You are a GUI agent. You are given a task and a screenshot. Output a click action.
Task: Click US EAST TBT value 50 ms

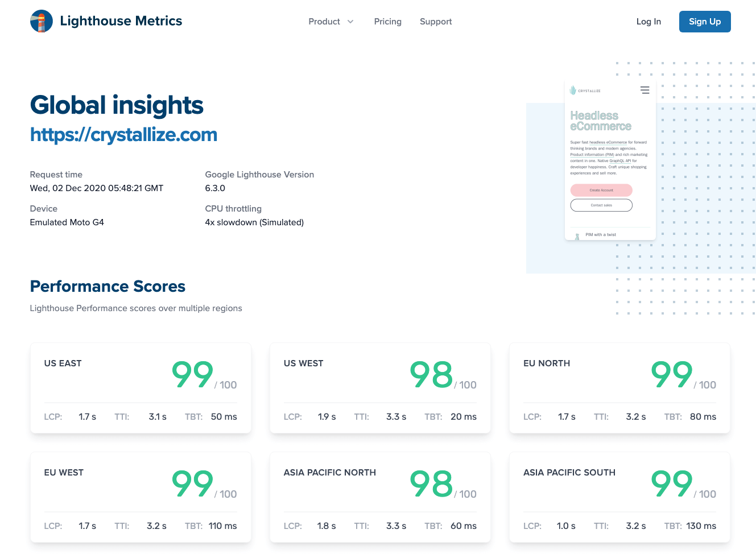click(224, 417)
